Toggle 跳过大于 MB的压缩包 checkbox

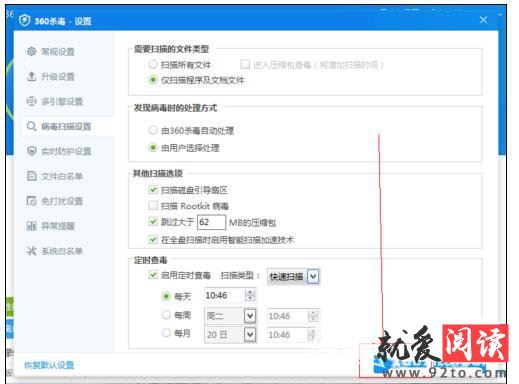[153, 222]
